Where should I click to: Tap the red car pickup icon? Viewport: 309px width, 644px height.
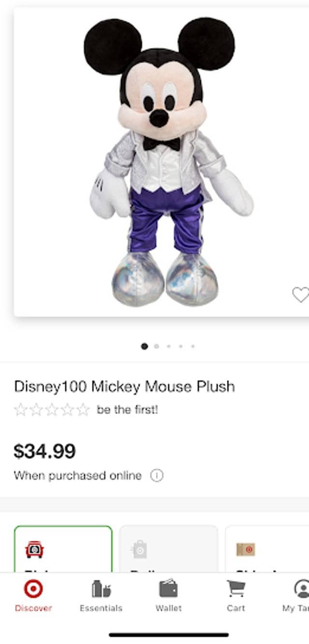[34, 550]
